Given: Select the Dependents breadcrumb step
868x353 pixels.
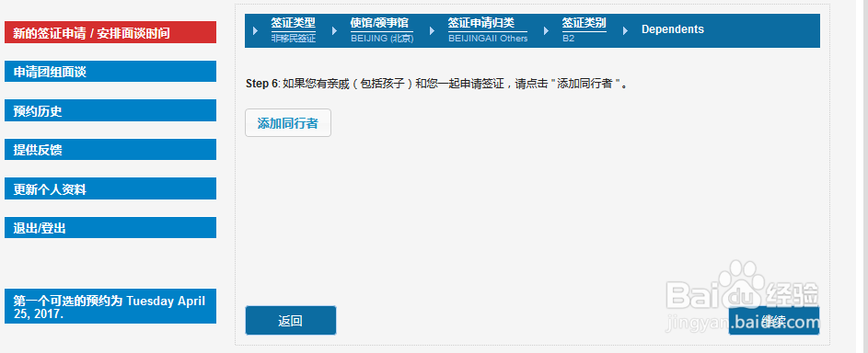Looking at the screenshot, I should click(673, 29).
